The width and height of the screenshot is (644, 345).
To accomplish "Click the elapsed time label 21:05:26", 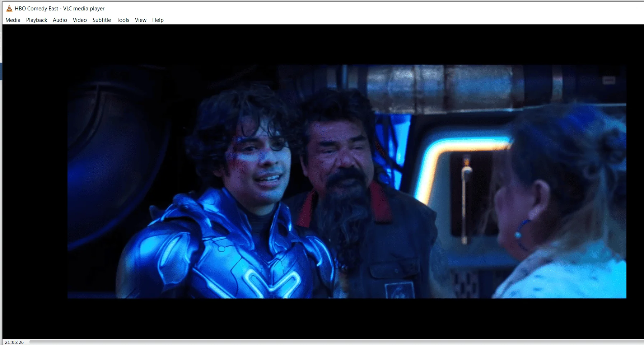I will click(x=14, y=342).
